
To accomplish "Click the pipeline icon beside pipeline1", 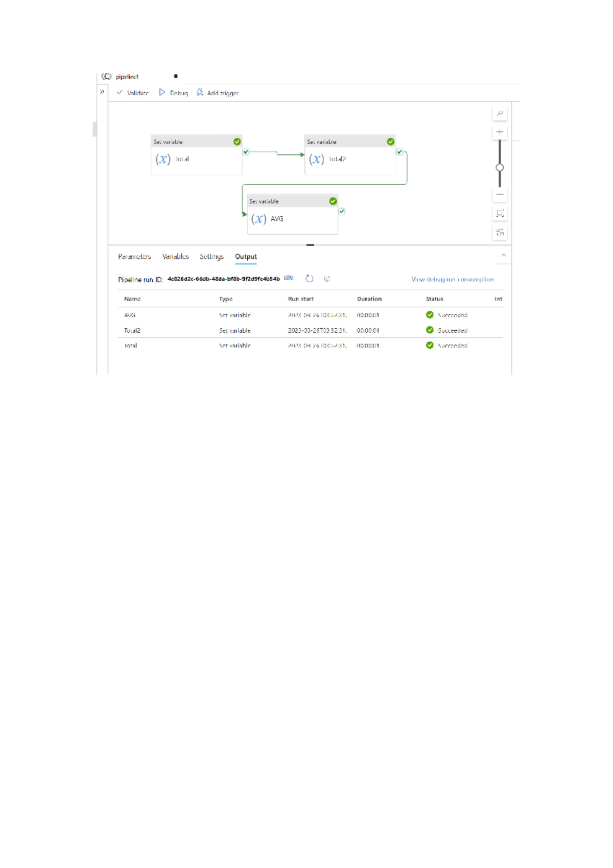I will [106, 77].
